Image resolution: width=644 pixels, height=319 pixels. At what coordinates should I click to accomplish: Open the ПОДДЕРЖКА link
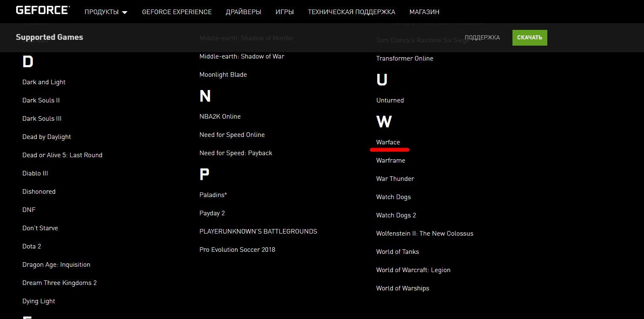click(483, 37)
